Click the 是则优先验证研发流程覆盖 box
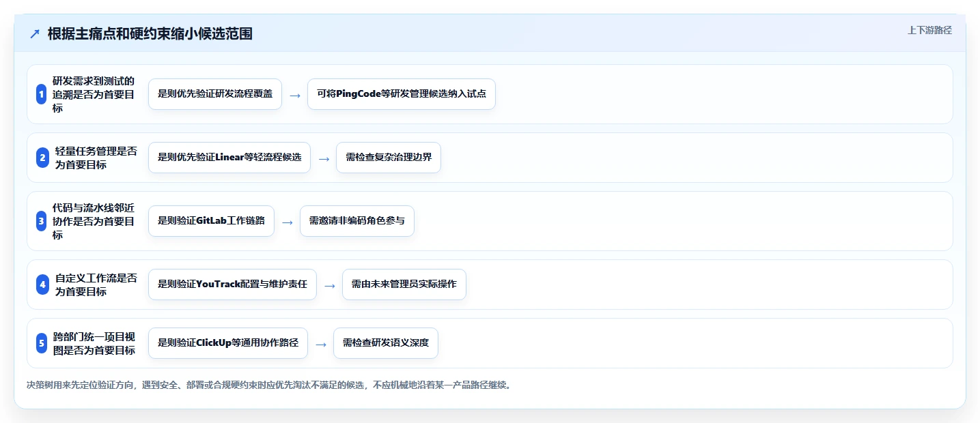This screenshot has height=423, width=980. (x=215, y=94)
